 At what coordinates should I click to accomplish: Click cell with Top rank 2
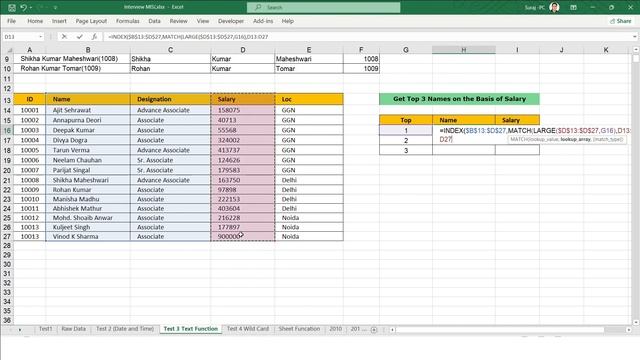(406, 140)
